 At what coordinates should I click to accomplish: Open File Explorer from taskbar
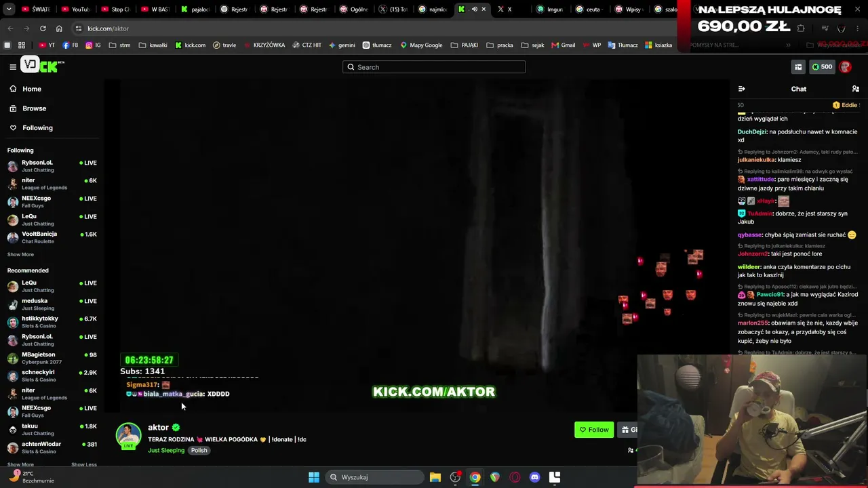coord(435,477)
